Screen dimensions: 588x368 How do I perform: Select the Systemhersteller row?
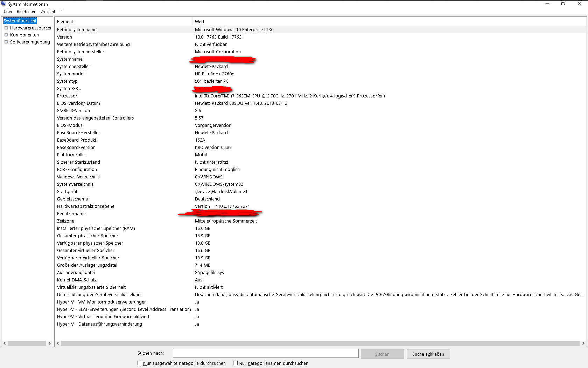click(320, 67)
